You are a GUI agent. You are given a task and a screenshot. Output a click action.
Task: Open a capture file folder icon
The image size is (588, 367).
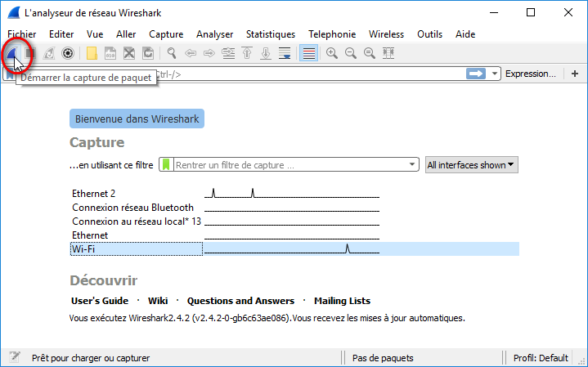[x=92, y=53]
